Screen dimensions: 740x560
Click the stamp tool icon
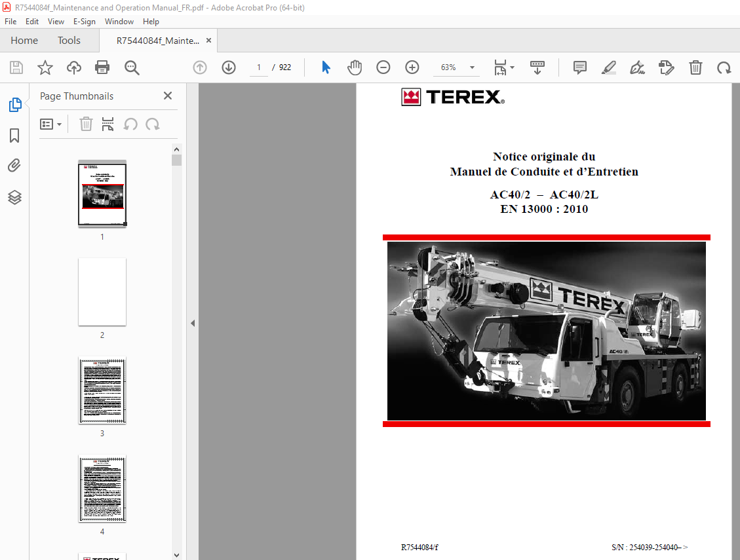[x=667, y=67]
